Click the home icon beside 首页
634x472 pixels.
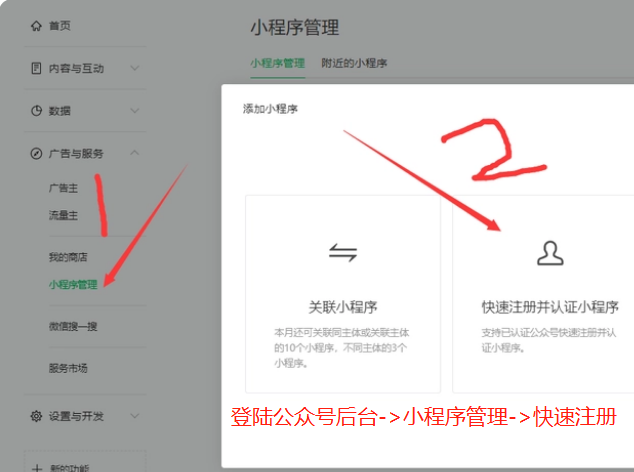36,26
